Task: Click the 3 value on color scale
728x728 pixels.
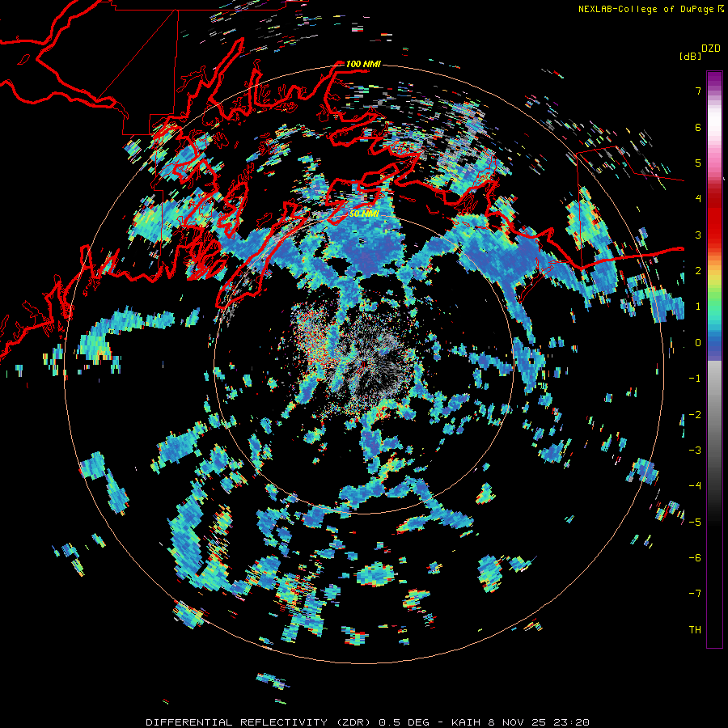Action: click(698, 235)
